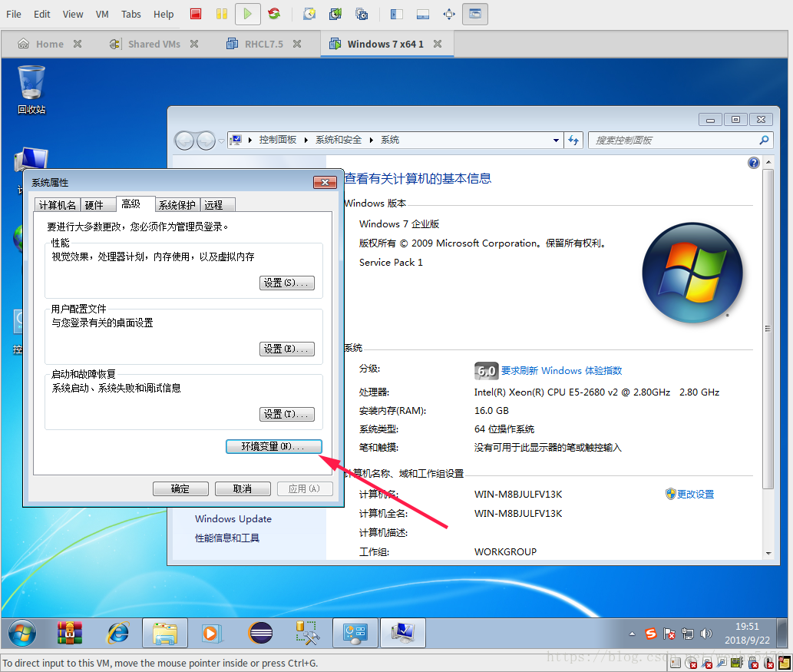The width and height of the screenshot is (793, 672).
Task: Click the 取消 button
Action: tap(243, 488)
